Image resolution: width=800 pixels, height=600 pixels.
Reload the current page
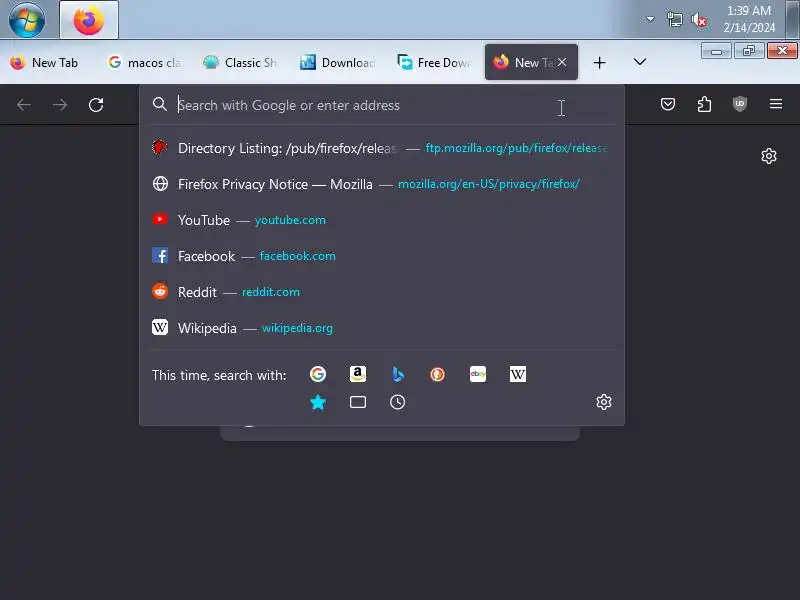click(x=96, y=105)
